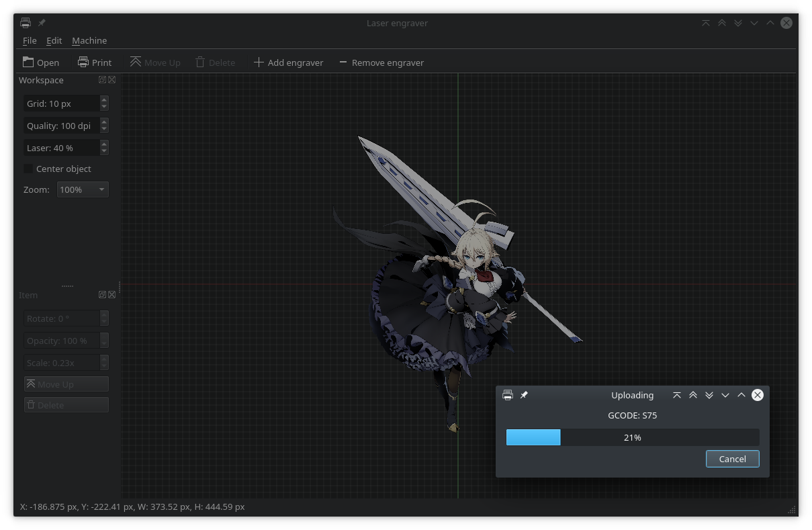The width and height of the screenshot is (812, 530).
Task: Increase the Quality dpi value
Action: 104,122
